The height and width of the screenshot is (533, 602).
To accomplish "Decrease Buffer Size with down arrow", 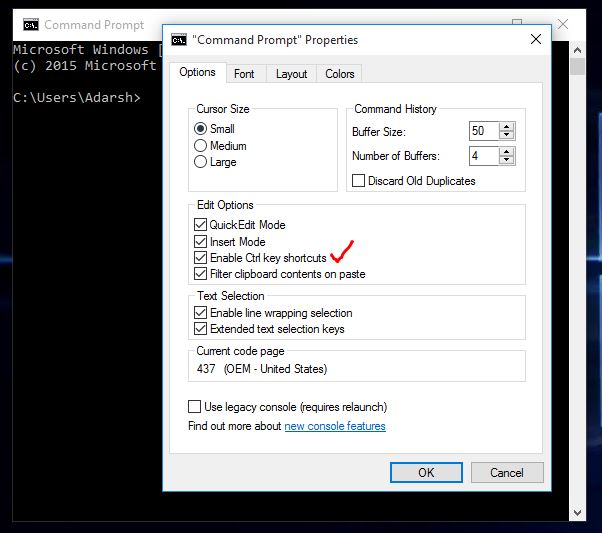I will click(507, 136).
